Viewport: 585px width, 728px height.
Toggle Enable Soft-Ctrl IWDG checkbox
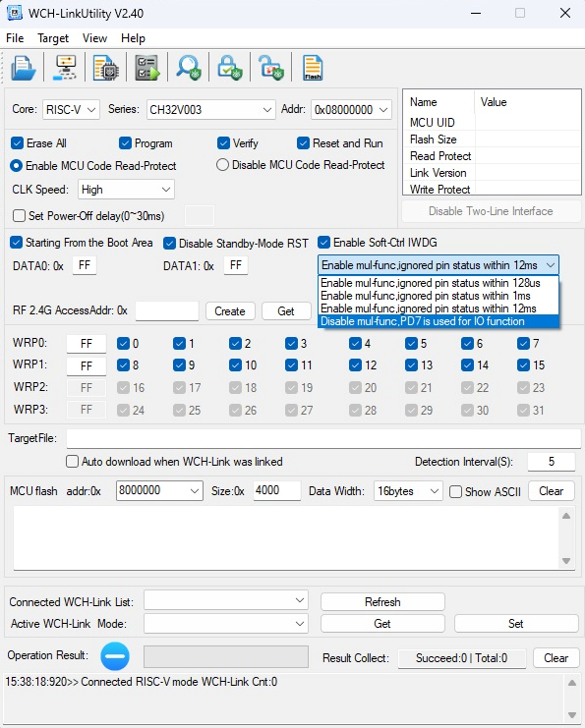tap(323, 243)
